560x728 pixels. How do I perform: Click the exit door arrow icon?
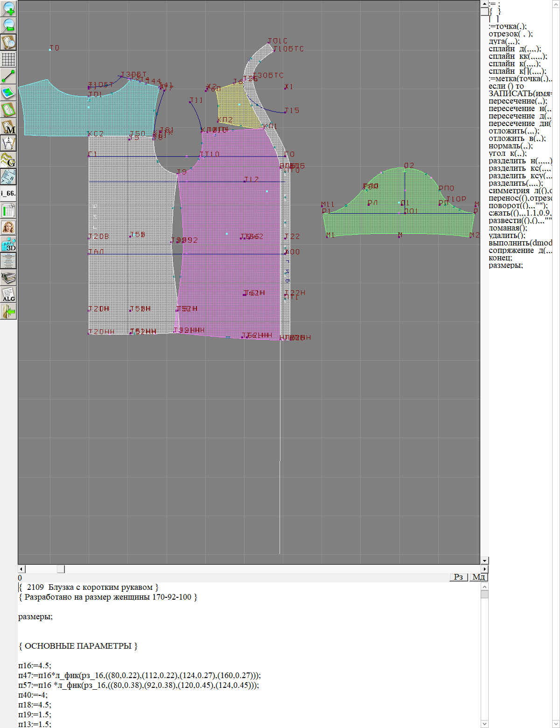8,311
